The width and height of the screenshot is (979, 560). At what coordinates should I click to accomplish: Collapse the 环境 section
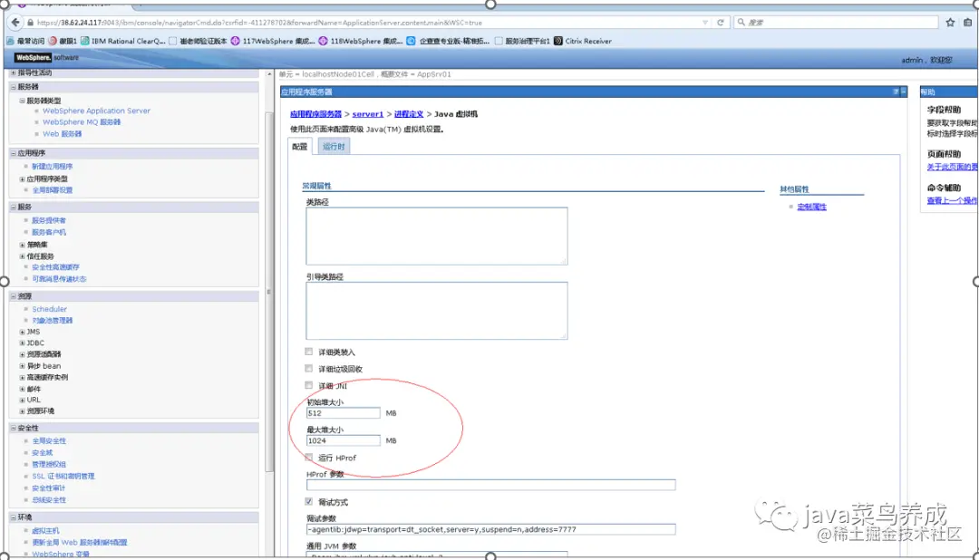point(13,517)
